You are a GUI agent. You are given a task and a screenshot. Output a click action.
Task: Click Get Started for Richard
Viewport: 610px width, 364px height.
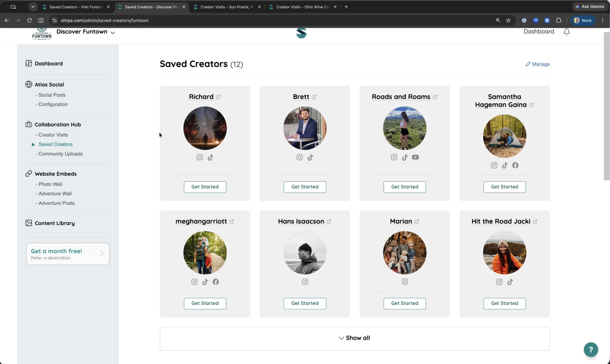pos(205,187)
